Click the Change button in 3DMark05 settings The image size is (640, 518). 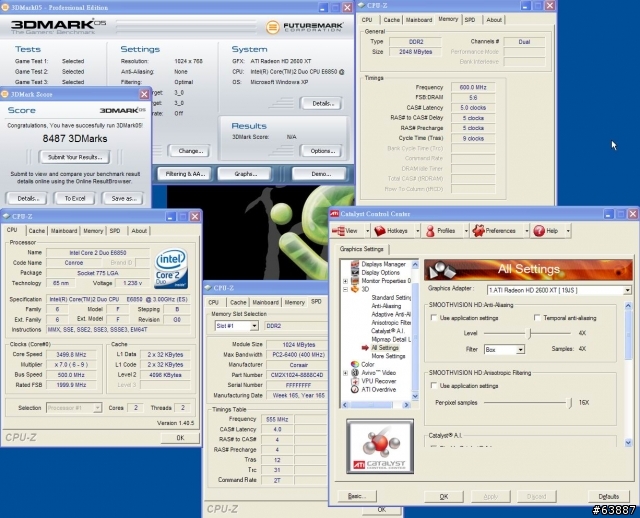[x=189, y=151]
